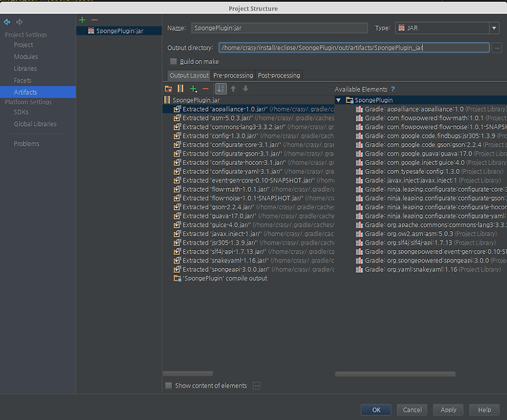Open Modules settings section
The width and height of the screenshot is (507, 420).
tap(25, 56)
